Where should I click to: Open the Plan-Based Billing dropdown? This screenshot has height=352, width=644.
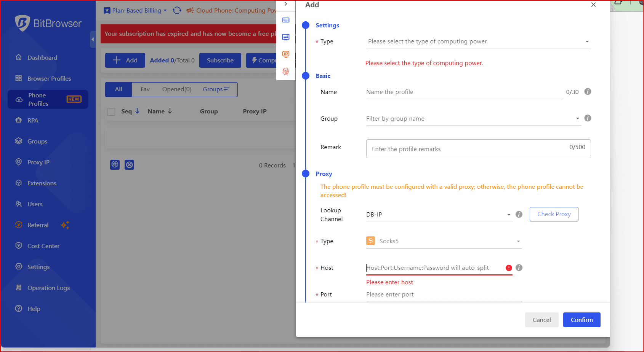[x=135, y=11]
